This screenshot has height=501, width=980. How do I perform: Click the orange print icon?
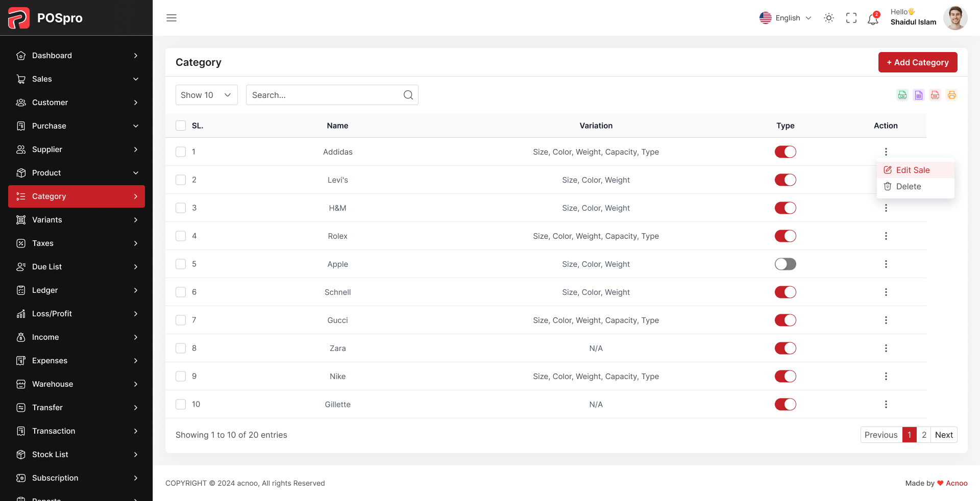951,95
